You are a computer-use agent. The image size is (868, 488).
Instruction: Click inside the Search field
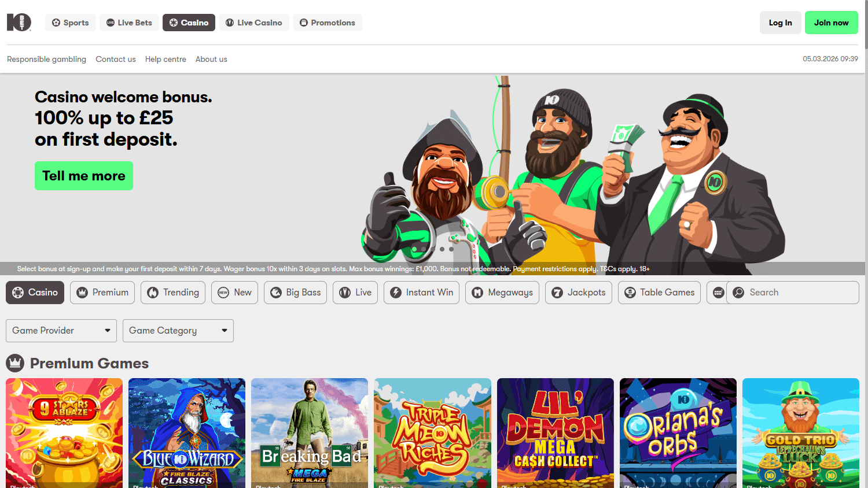[x=793, y=292]
